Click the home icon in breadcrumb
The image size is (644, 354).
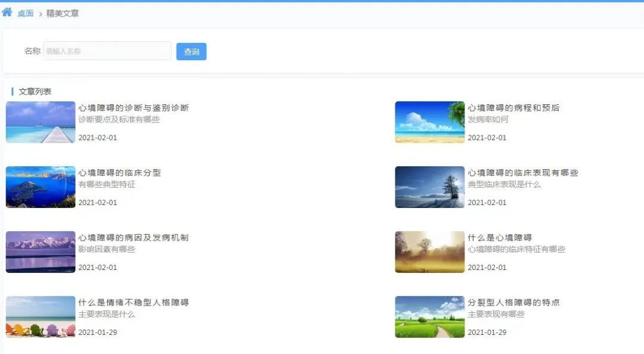coord(7,12)
